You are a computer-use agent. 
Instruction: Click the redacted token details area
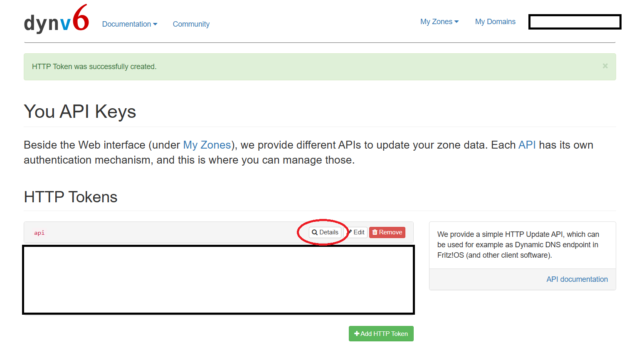tap(218, 280)
